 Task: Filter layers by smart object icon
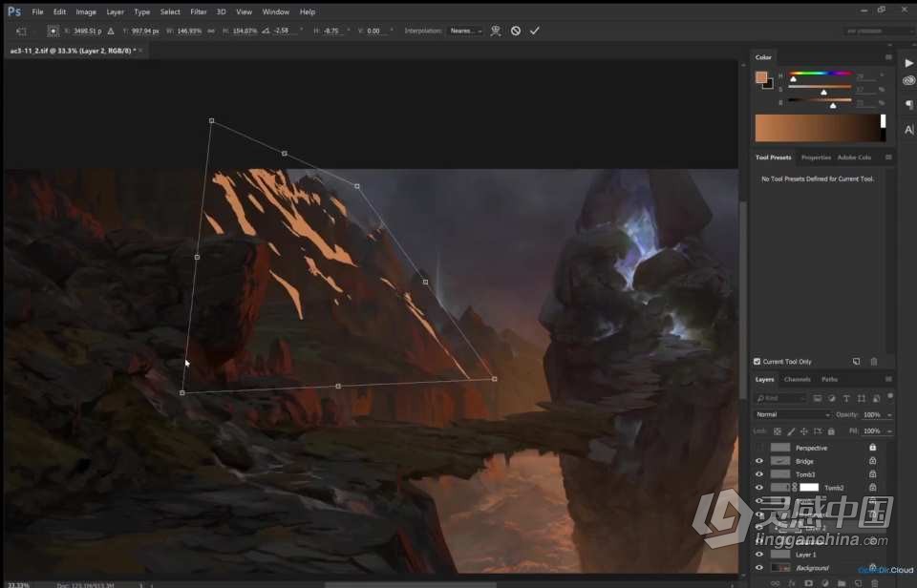click(x=876, y=399)
